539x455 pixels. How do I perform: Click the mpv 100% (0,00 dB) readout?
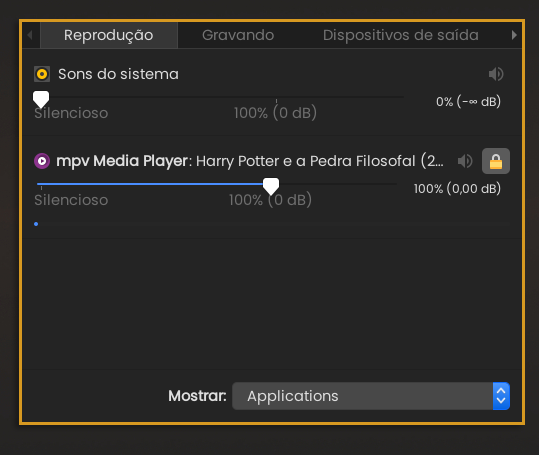[457, 189]
